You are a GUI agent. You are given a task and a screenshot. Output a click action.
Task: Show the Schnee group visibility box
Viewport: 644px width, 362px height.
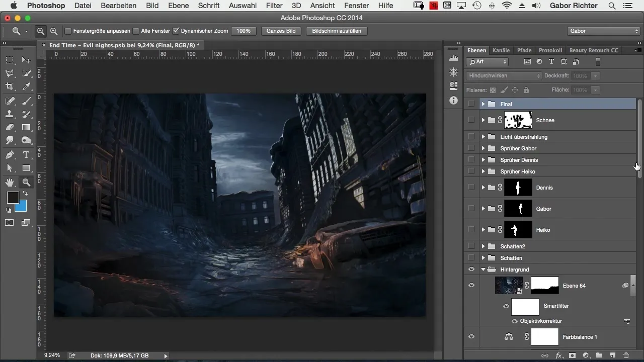[471, 120]
